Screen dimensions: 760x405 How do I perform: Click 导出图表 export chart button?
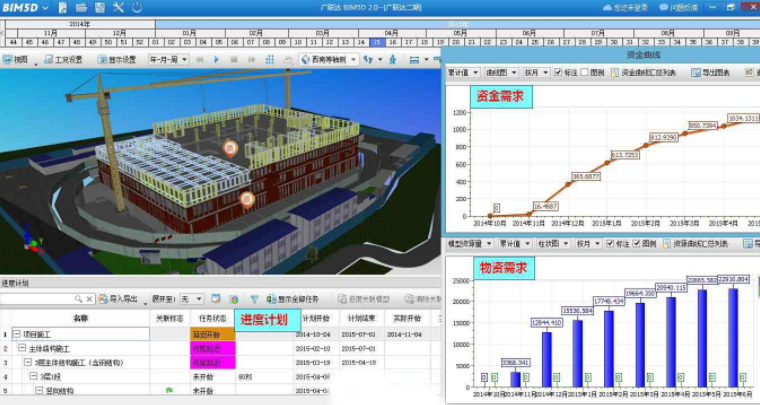[x=711, y=73]
